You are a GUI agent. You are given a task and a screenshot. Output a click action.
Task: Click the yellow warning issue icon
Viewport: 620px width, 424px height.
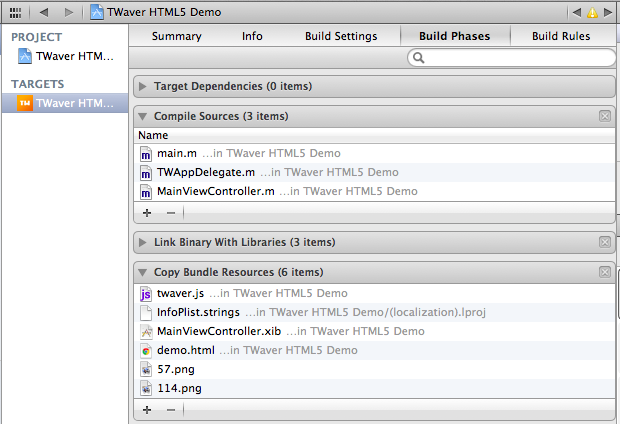(592, 13)
